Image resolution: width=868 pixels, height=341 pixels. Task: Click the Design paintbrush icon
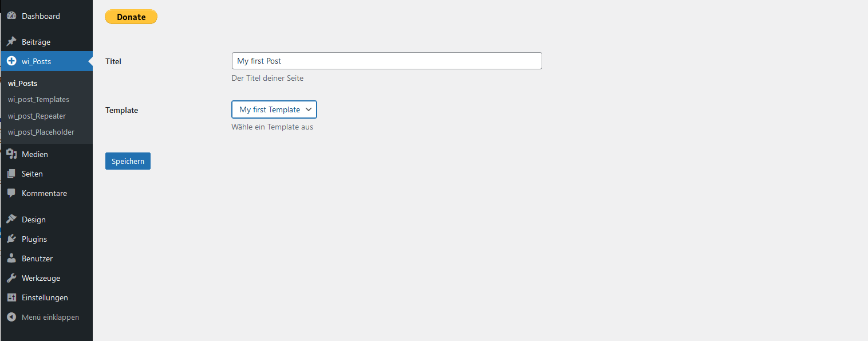tap(11, 220)
